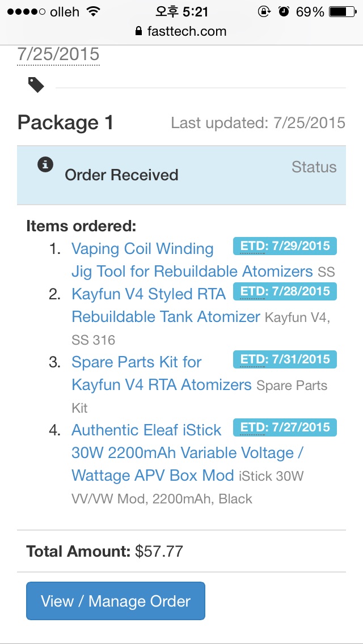Viewport: 363px width, 644px height.
Task: Click the info icon beside Order Received
Action: pos(45,165)
